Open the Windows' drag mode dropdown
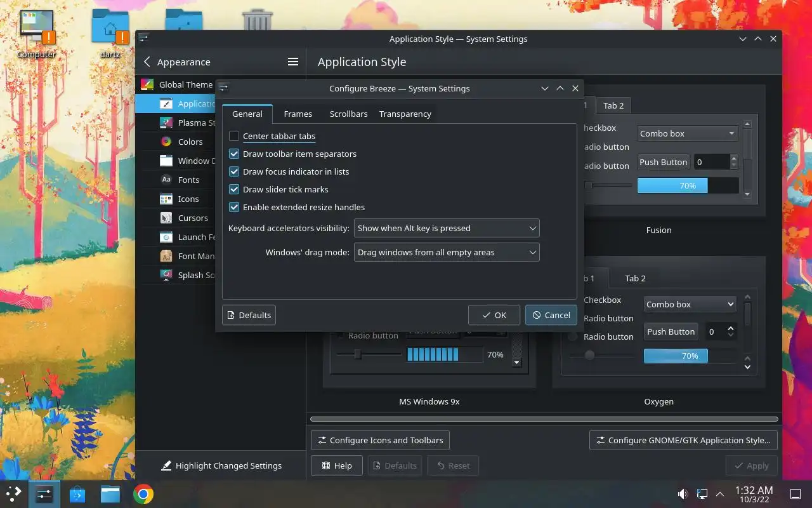 pyautogui.click(x=447, y=252)
